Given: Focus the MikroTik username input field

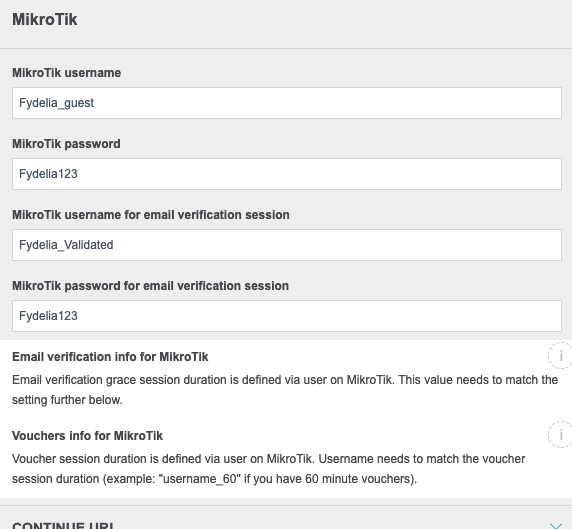Looking at the screenshot, I should click(287, 103).
